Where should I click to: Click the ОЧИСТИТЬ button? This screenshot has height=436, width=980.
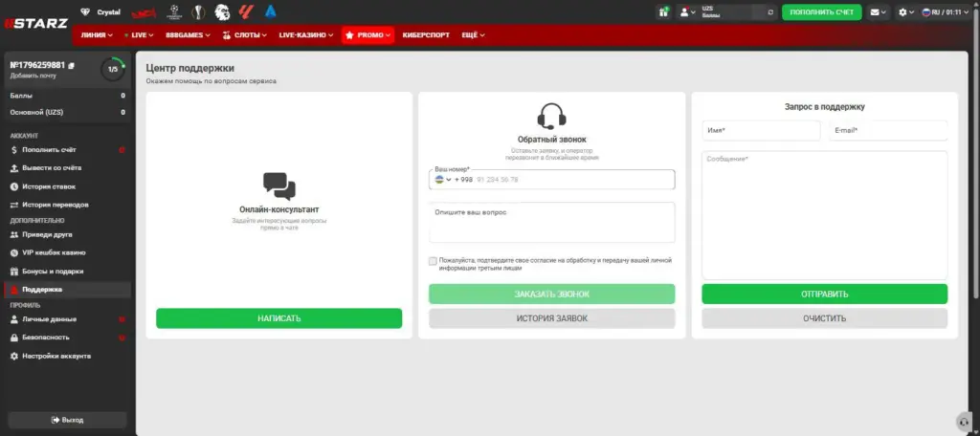pyautogui.click(x=824, y=318)
